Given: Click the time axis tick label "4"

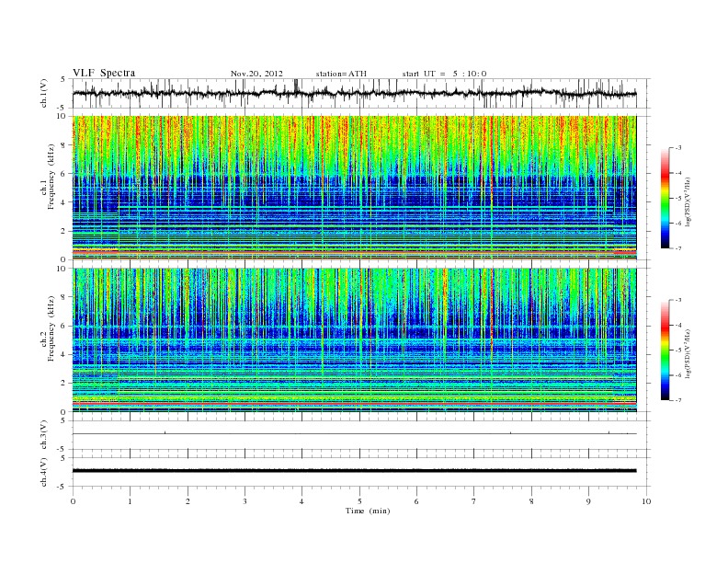Looking at the screenshot, I should (301, 501).
